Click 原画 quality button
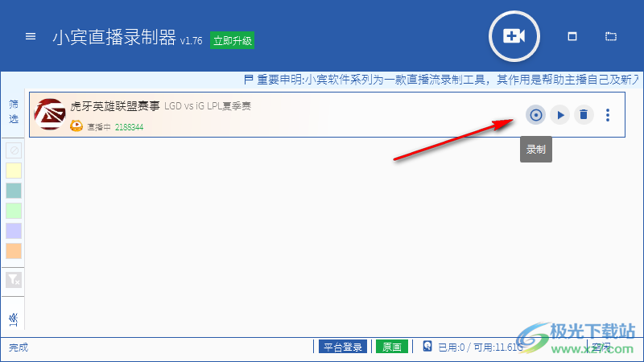The image size is (644, 362). 392,347
